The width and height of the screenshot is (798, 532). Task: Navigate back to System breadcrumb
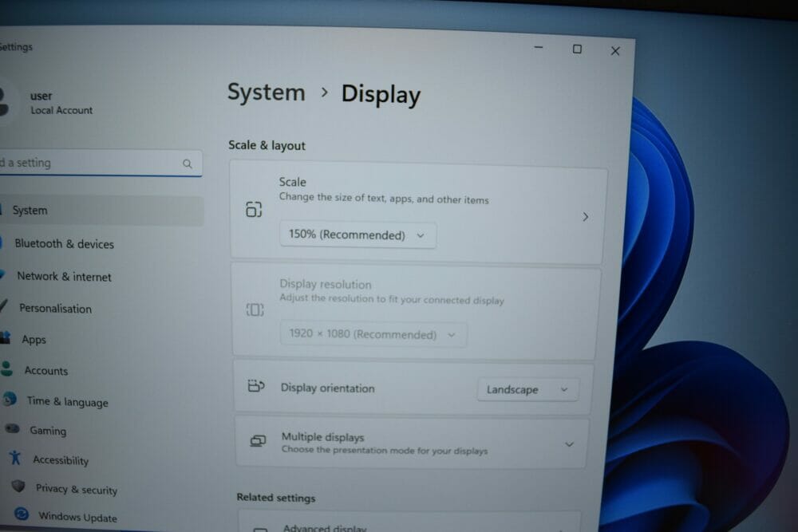click(x=267, y=93)
